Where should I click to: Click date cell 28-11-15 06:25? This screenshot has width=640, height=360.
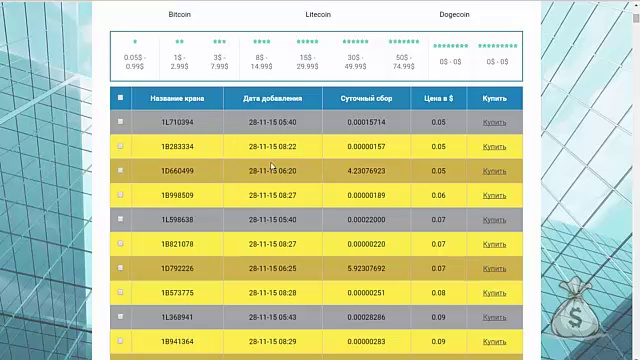273,269
